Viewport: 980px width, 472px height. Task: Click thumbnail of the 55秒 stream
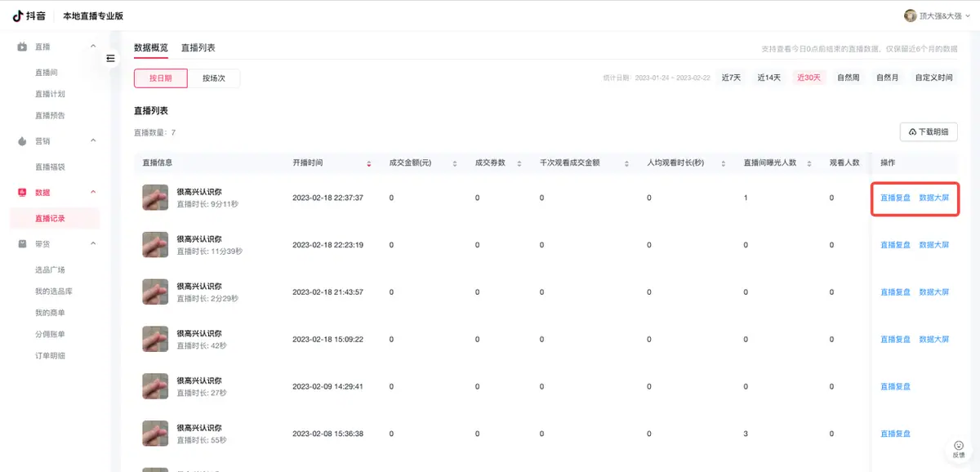point(155,434)
